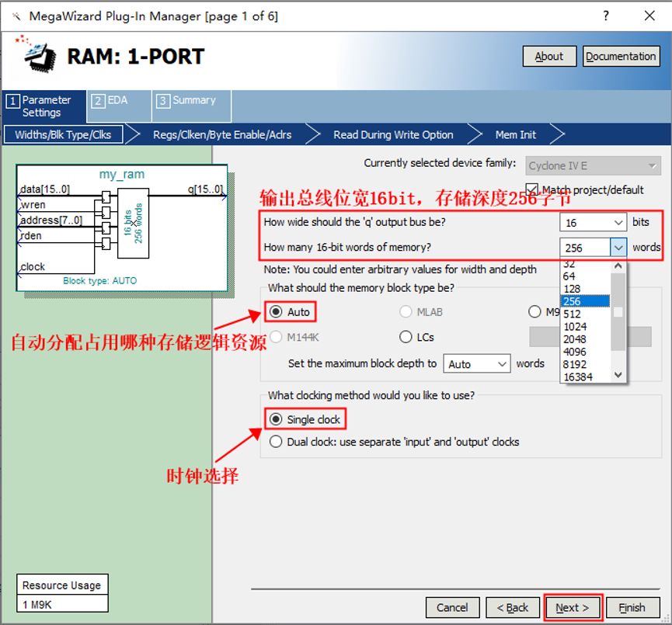
Task: Click the Finish button
Action: pyautogui.click(x=632, y=607)
